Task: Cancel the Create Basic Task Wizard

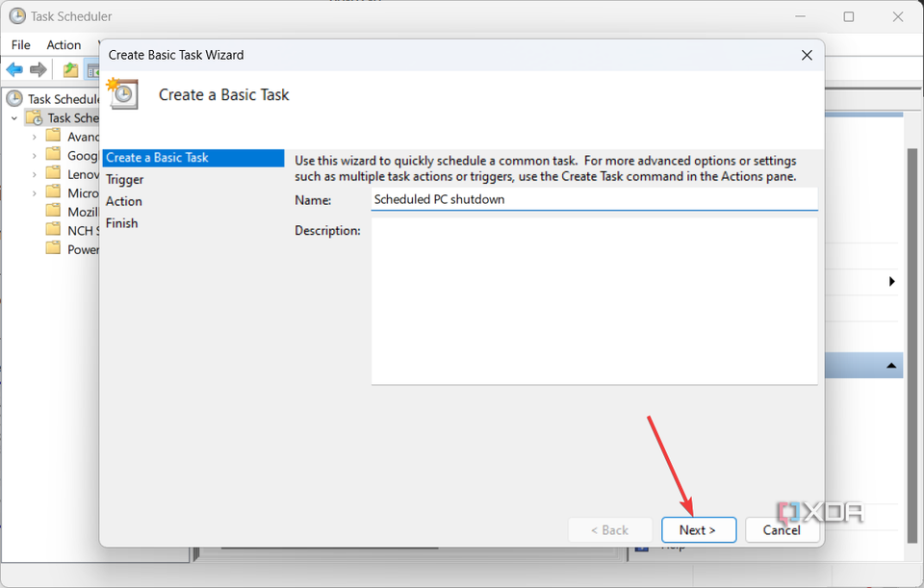Action: point(782,529)
